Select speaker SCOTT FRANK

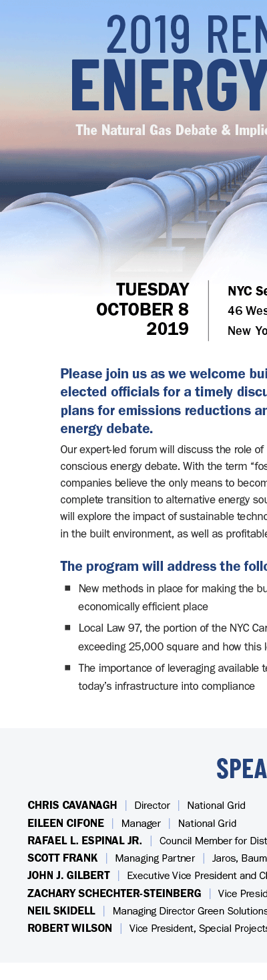click(62, 858)
